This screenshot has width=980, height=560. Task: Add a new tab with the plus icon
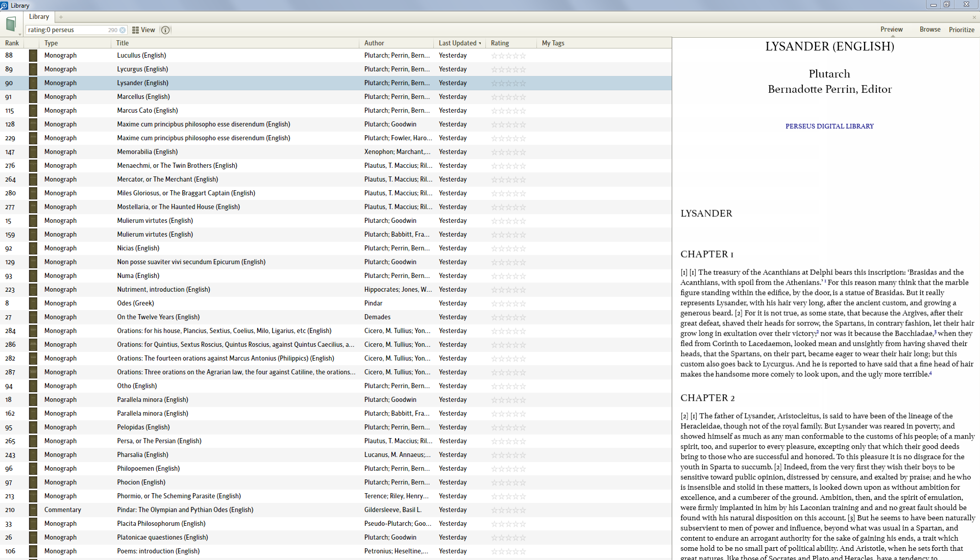pos(61,17)
